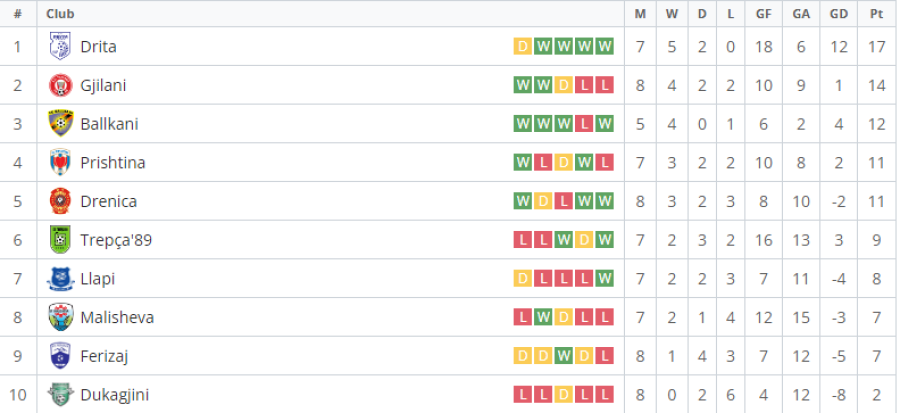
Task: Click the Club column header
Action: click(x=60, y=14)
